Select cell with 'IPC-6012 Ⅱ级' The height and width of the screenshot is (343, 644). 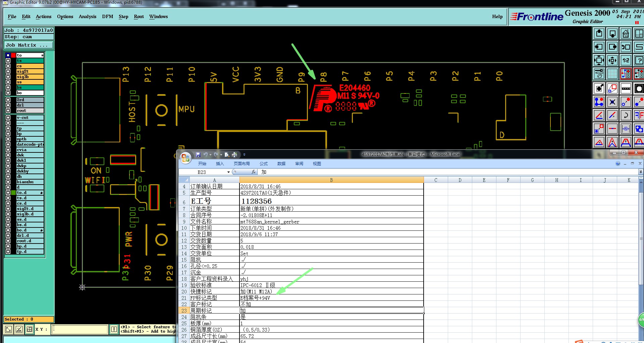pyautogui.click(x=331, y=285)
